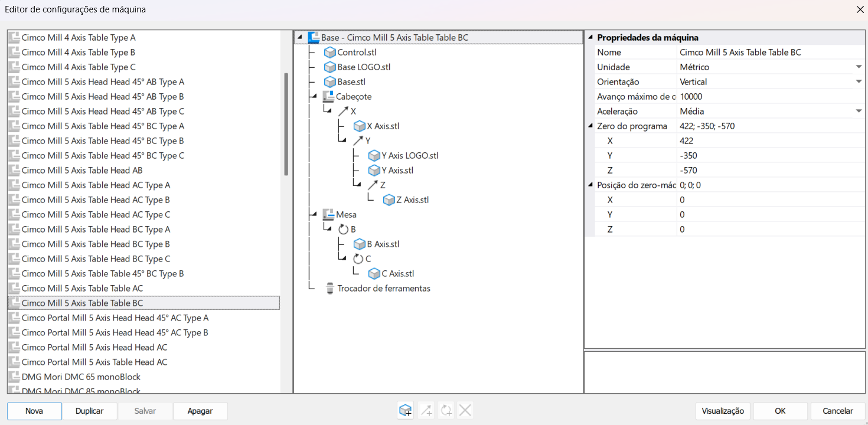
Task: Collapse the C rotary axis node
Action: coord(343,259)
